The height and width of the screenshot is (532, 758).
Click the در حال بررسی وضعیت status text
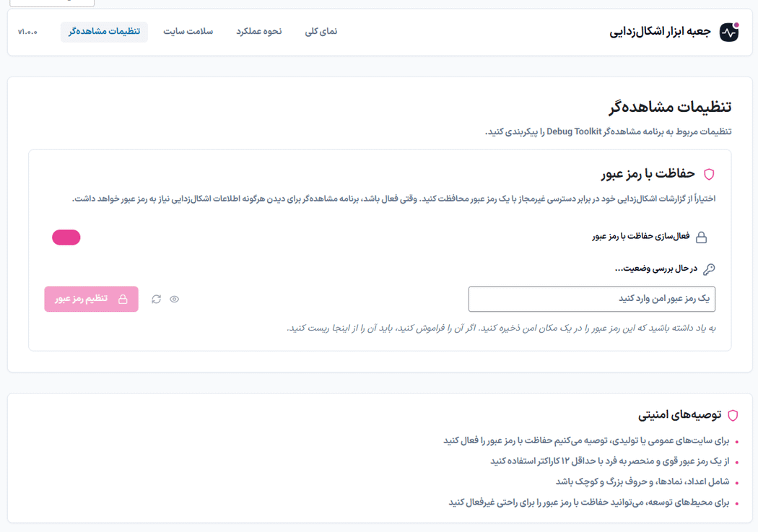[655, 269]
